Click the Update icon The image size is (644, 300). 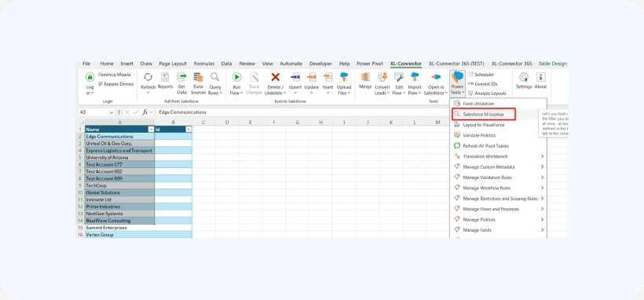[x=311, y=77]
